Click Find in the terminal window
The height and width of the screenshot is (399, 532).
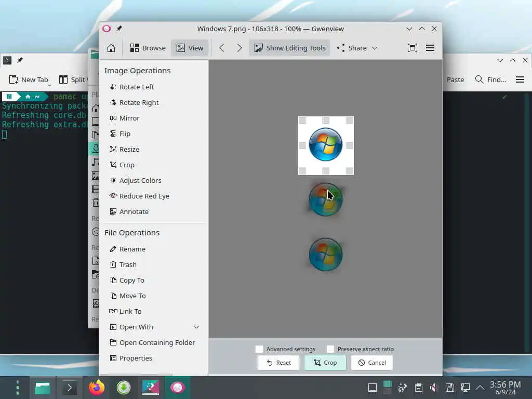pyautogui.click(x=490, y=79)
